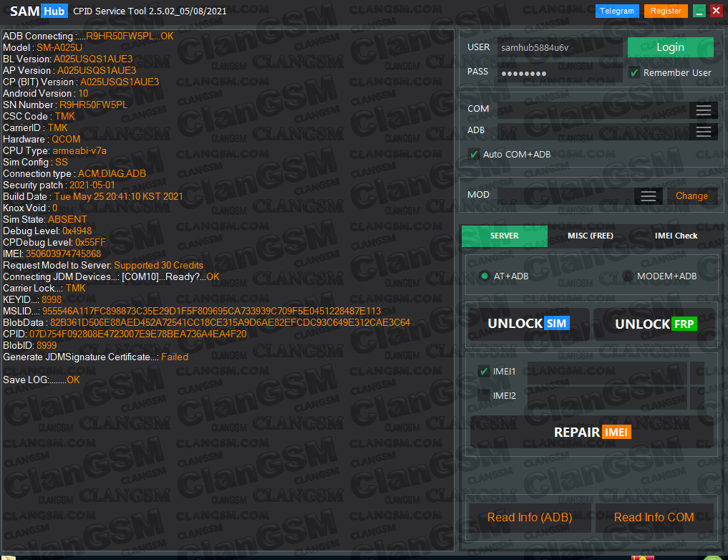This screenshot has height=560, width=728.
Task: Select the 'Generate JDMSignature Certificate...: Failed' line
Action: (x=96, y=357)
